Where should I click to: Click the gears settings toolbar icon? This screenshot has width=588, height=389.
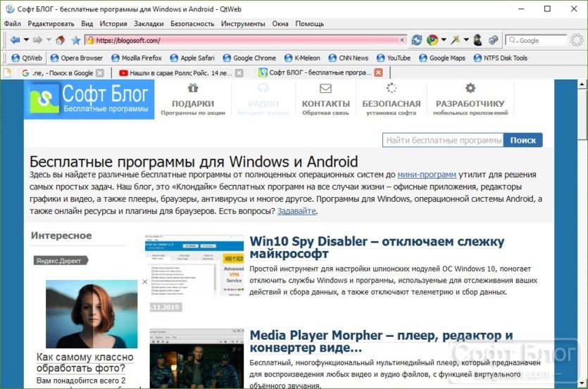494,40
